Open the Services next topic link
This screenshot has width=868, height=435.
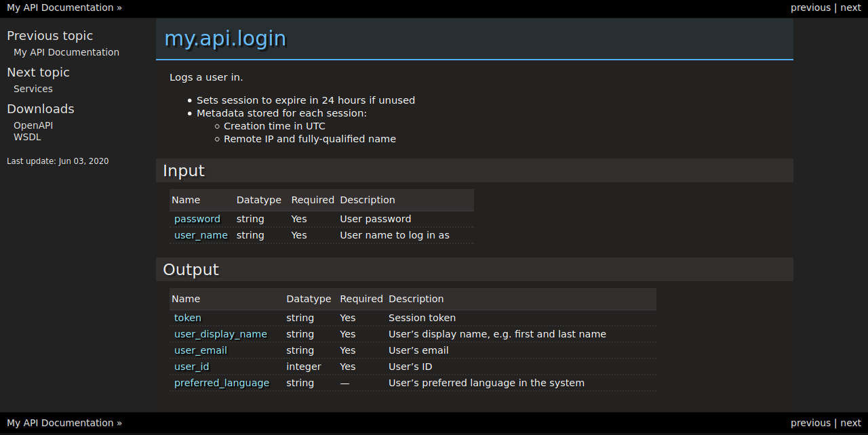click(x=33, y=89)
